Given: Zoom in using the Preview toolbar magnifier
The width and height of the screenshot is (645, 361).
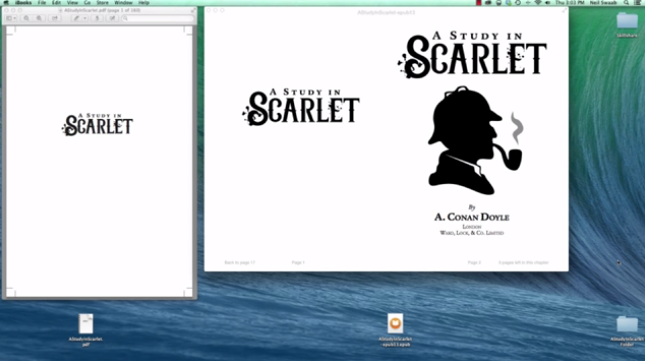Looking at the screenshot, I should tap(39, 18).
